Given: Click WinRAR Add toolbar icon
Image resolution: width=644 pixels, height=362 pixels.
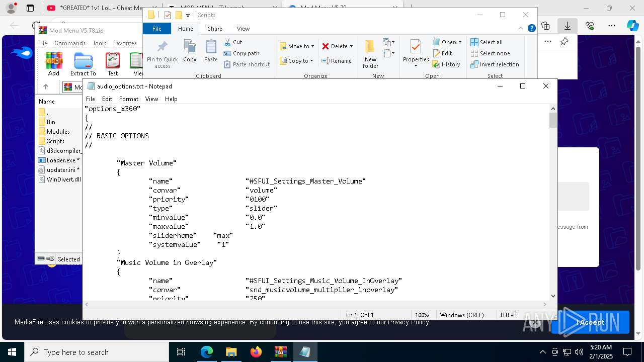Looking at the screenshot, I should pos(54,64).
